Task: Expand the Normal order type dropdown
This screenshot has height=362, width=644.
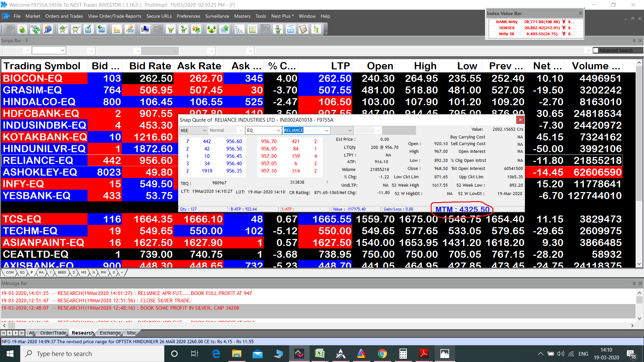Action: tap(241, 130)
